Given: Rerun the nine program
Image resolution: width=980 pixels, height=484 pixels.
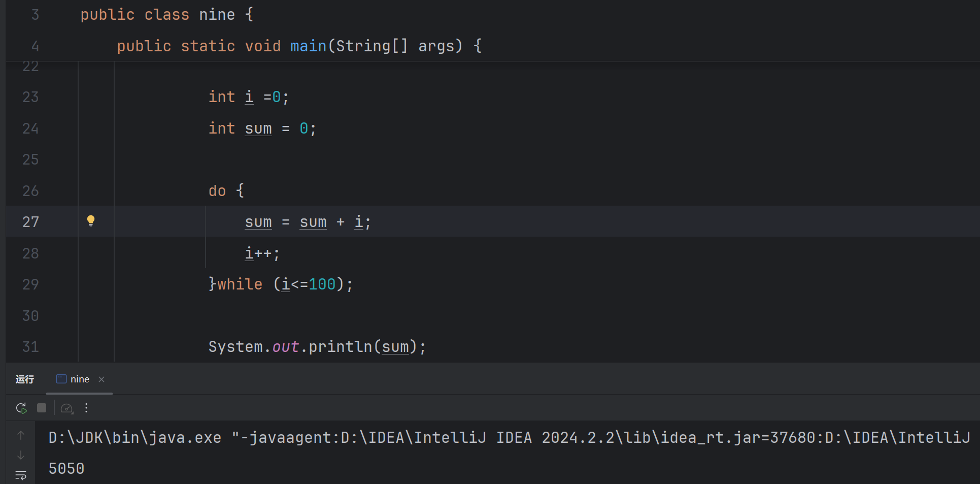Looking at the screenshot, I should click(x=21, y=408).
